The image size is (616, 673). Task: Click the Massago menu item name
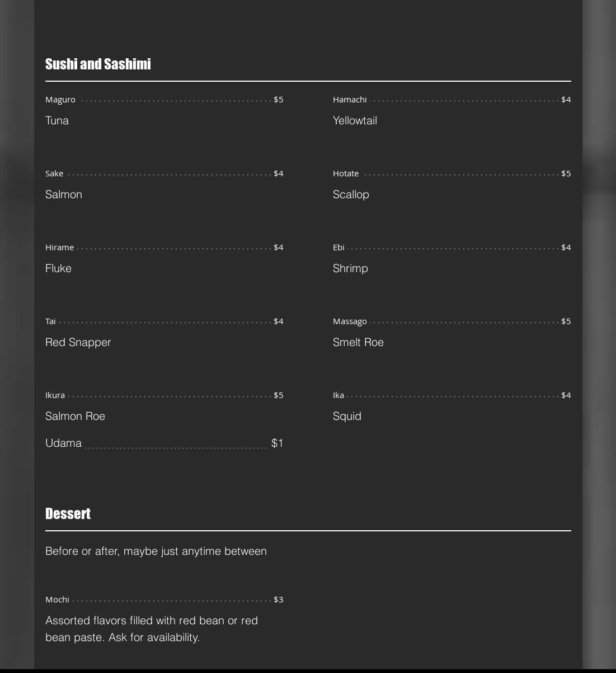point(350,321)
